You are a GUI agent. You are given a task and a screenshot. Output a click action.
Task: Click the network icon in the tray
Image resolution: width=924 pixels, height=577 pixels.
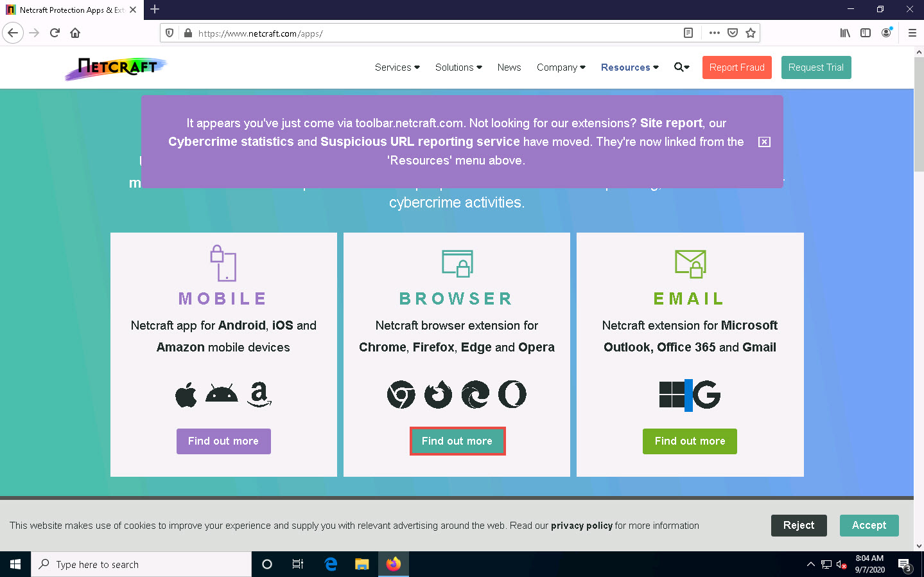(x=826, y=565)
